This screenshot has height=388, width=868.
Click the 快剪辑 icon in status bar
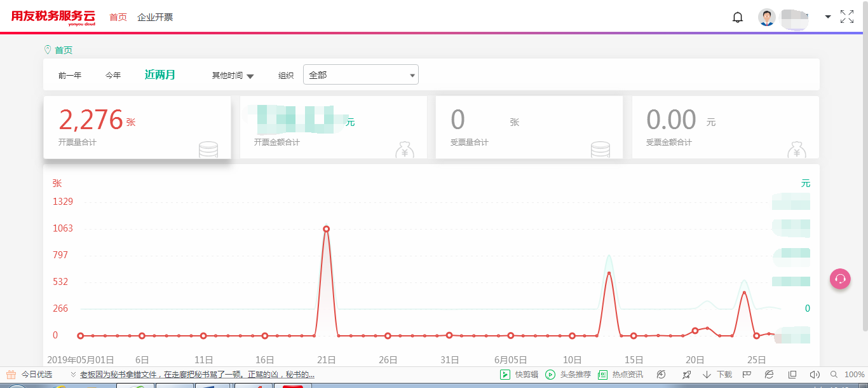click(505, 375)
